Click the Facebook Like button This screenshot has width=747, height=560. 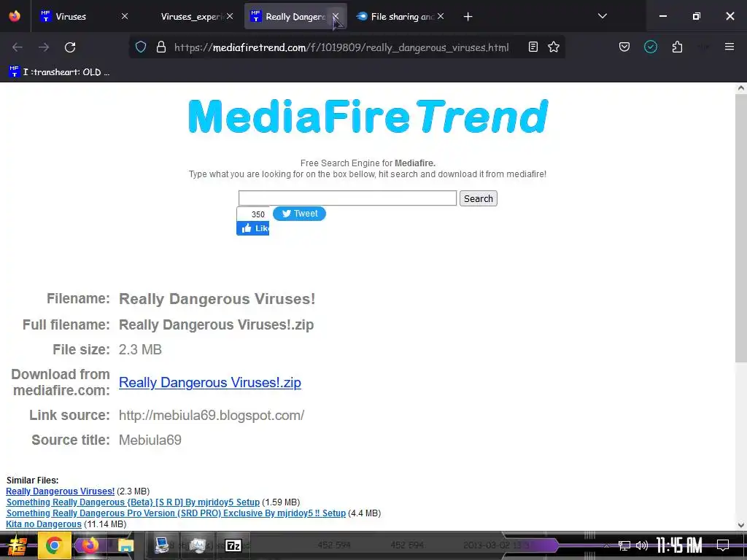point(253,228)
